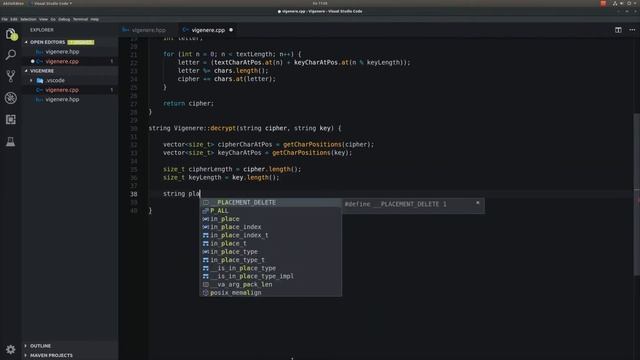
Task: Open the Go menu
Action: (53, 19)
